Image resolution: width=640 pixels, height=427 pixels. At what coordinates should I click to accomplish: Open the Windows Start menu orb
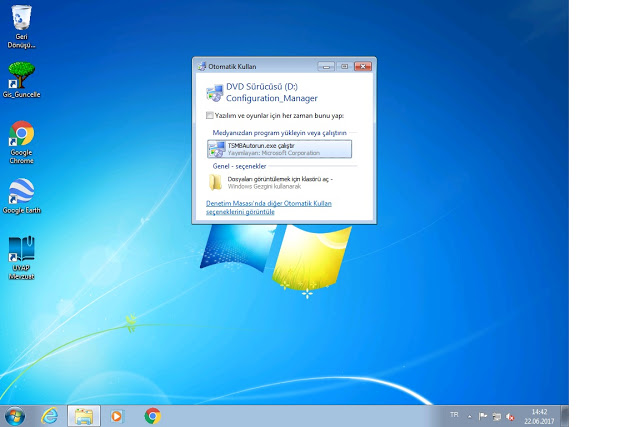point(16,414)
